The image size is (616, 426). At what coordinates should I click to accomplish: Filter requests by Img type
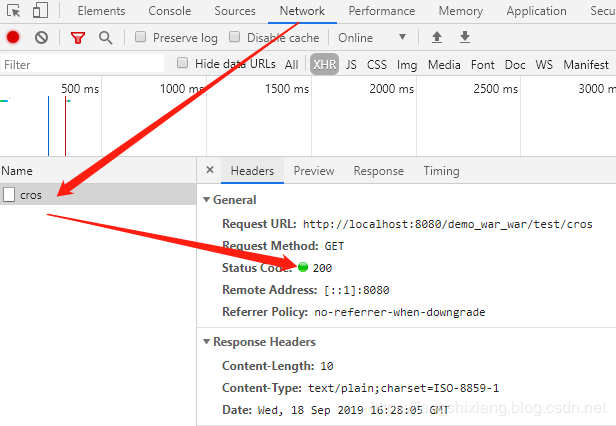point(407,64)
